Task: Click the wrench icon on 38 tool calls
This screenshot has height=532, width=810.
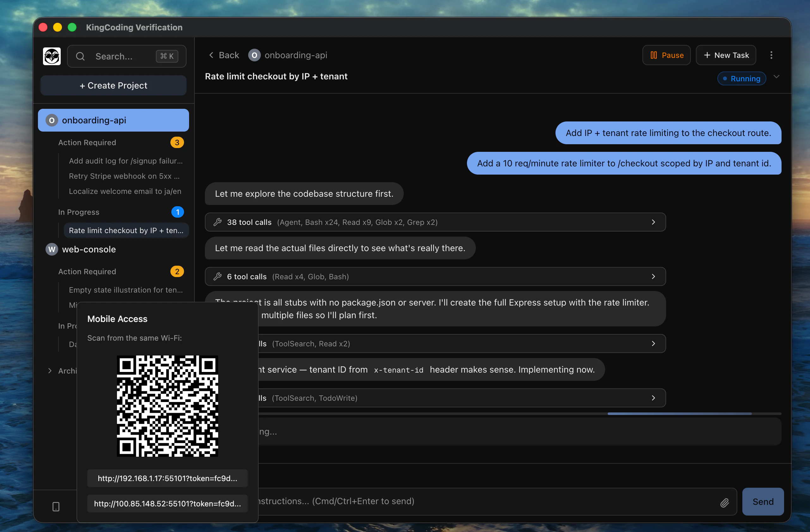Action: 218,222
